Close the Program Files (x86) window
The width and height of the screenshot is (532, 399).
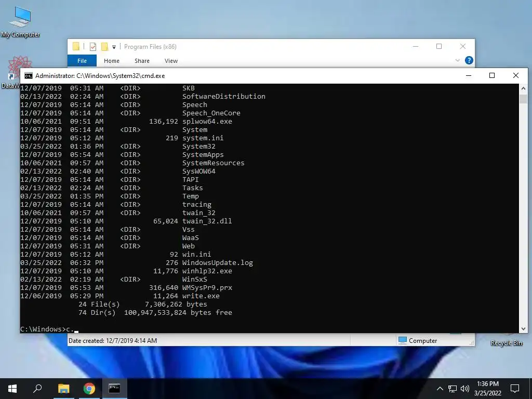pyautogui.click(x=463, y=46)
